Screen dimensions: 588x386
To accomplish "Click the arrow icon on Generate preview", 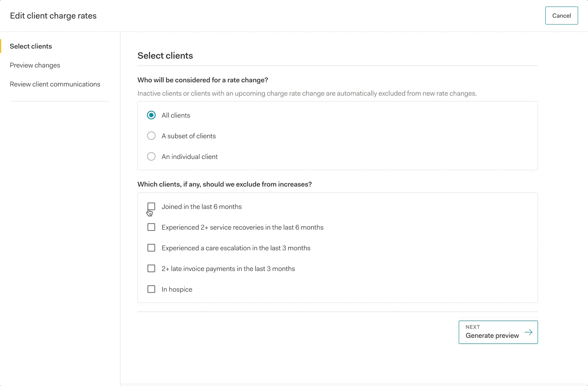I will click(x=528, y=332).
